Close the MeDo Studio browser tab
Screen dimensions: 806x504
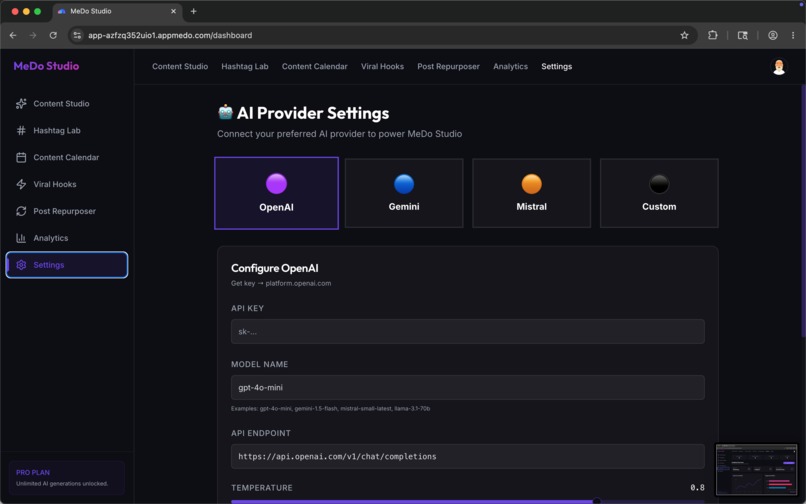173,11
